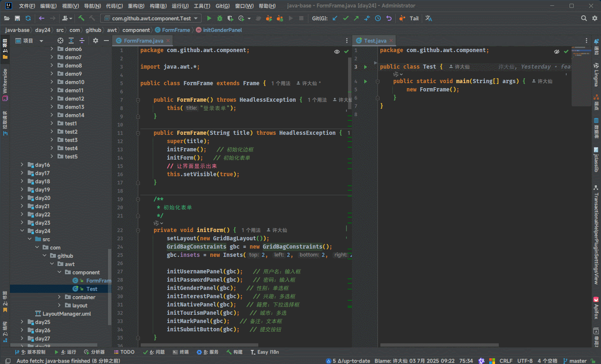Switch to the Test.java editor tab
601x364 pixels.
pos(375,41)
